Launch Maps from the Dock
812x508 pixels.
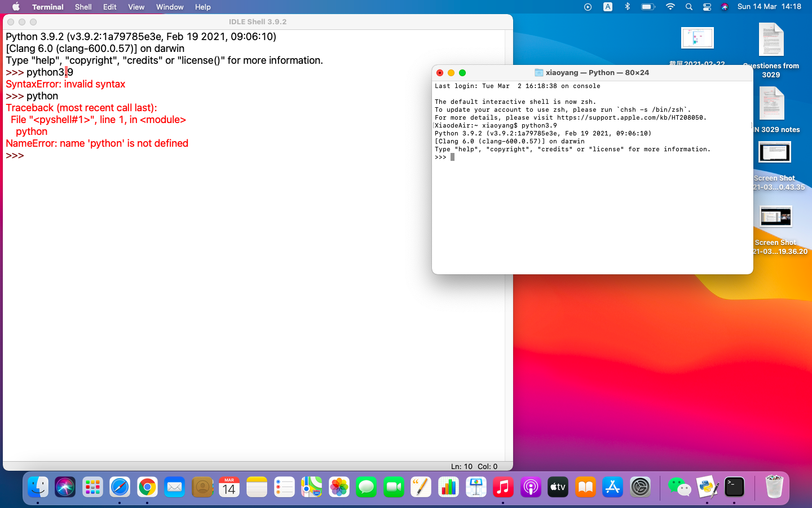[x=311, y=487]
